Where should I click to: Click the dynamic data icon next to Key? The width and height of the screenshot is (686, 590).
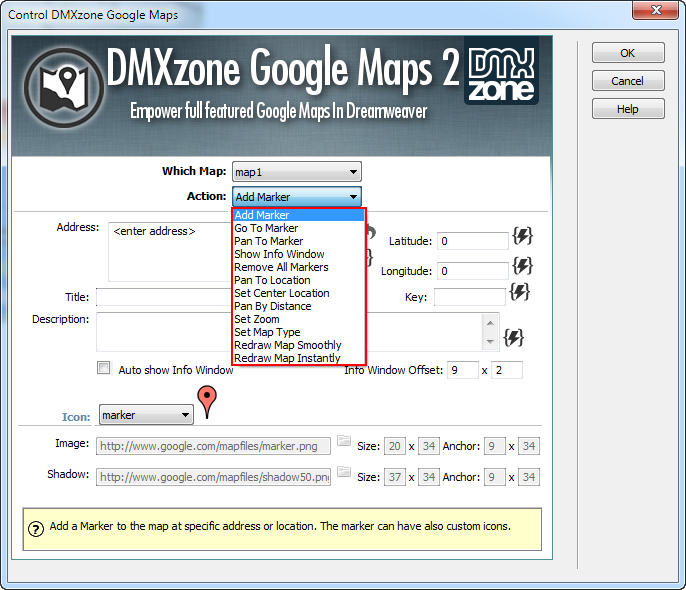click(x=520, y=292)
